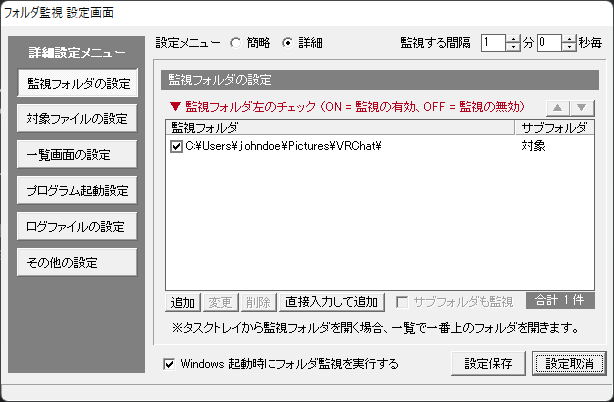
Task: Increase the seconds interval spinner
Action: point(569,39)
